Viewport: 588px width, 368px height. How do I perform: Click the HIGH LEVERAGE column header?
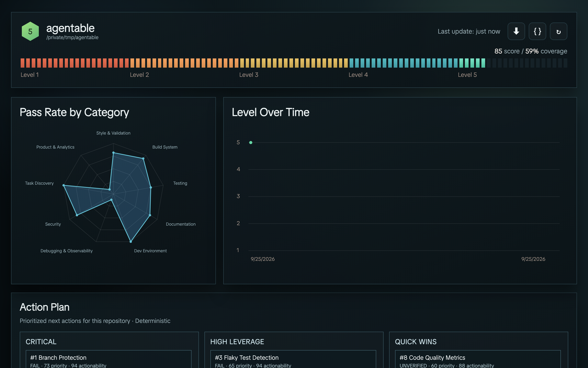[237, 342]
